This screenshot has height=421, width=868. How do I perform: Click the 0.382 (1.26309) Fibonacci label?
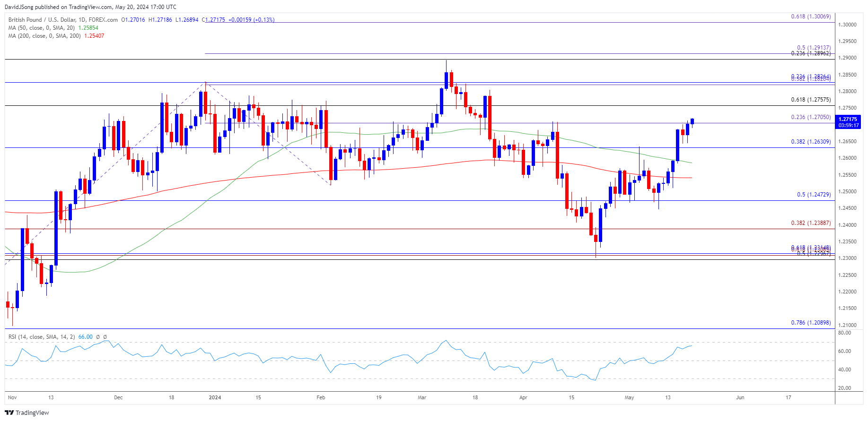tap(811, 142)
